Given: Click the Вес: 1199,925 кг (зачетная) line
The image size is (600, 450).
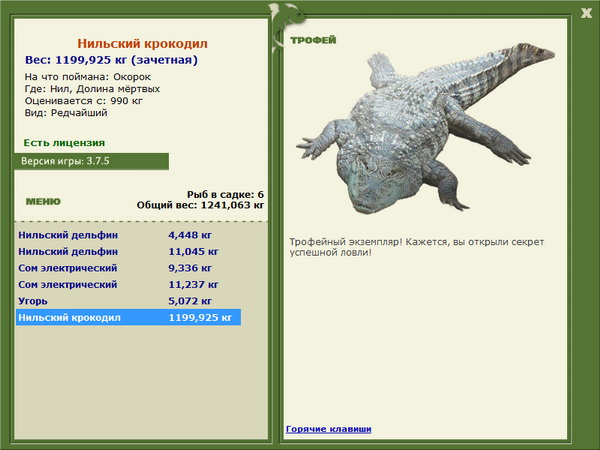Looking at the screenshot, I should (111, 60).
